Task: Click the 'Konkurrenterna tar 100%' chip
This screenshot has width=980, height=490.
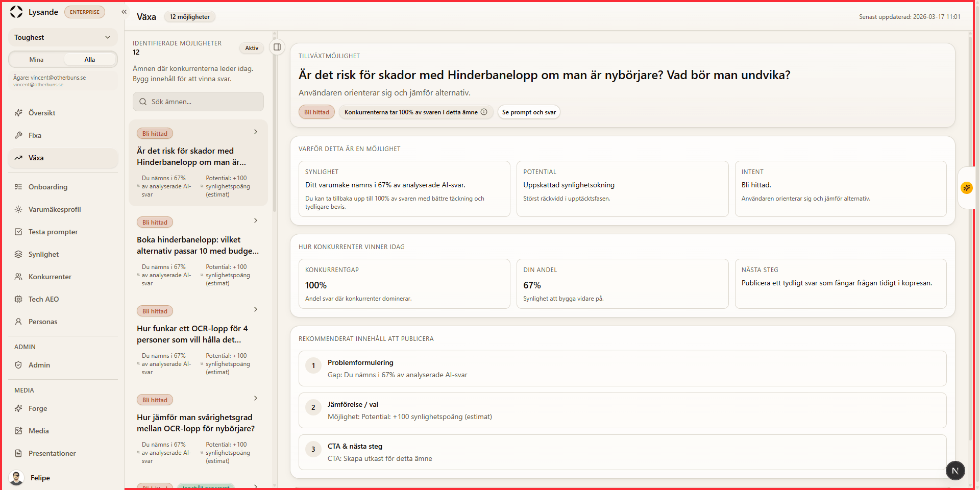Action: pos(416,112)
